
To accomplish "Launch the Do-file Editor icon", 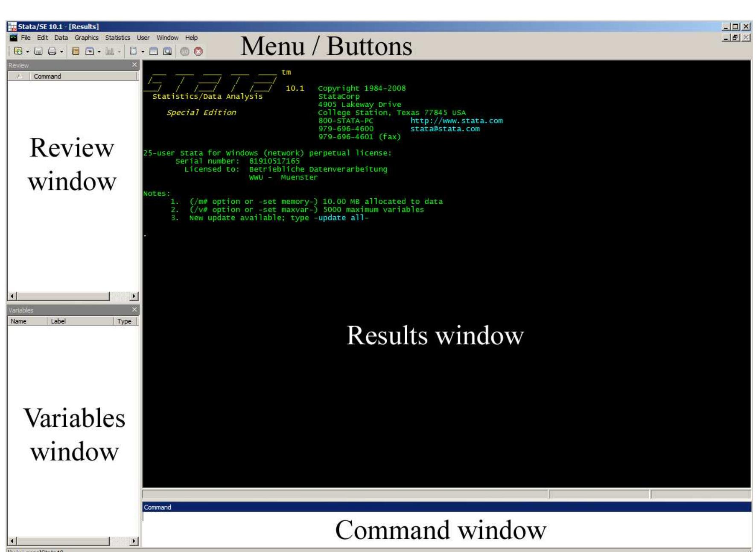I will click(x=134, y=50).
